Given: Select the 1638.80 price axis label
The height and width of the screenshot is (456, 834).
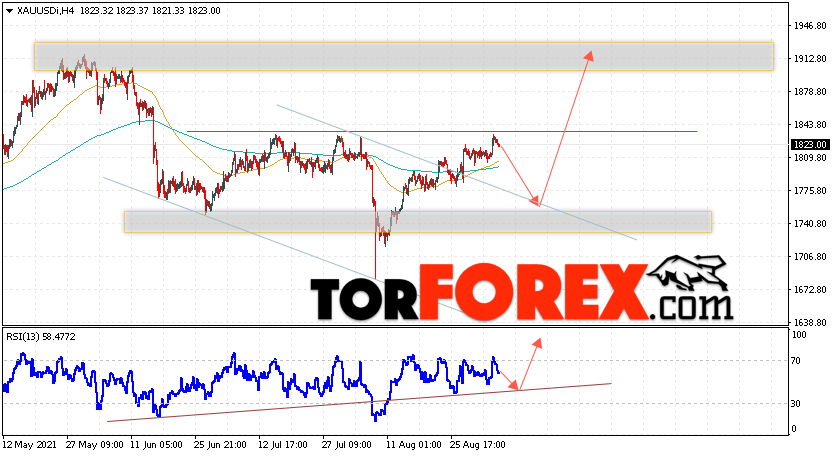Looking at the screenshot, I should (810, 322).
